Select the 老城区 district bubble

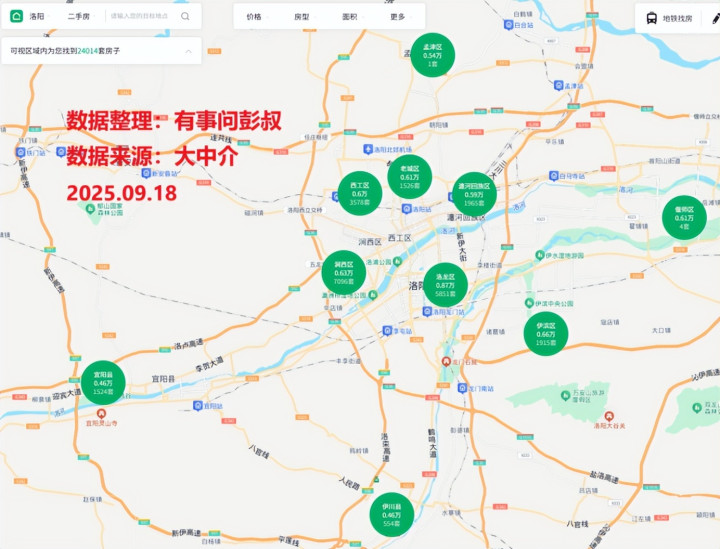pos(410,177)
